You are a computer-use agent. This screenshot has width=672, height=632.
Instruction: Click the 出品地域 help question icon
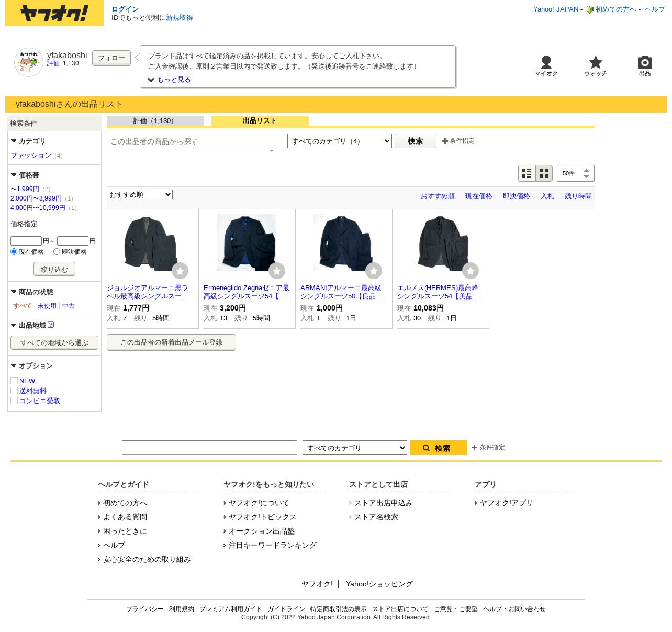click(51, 325)
